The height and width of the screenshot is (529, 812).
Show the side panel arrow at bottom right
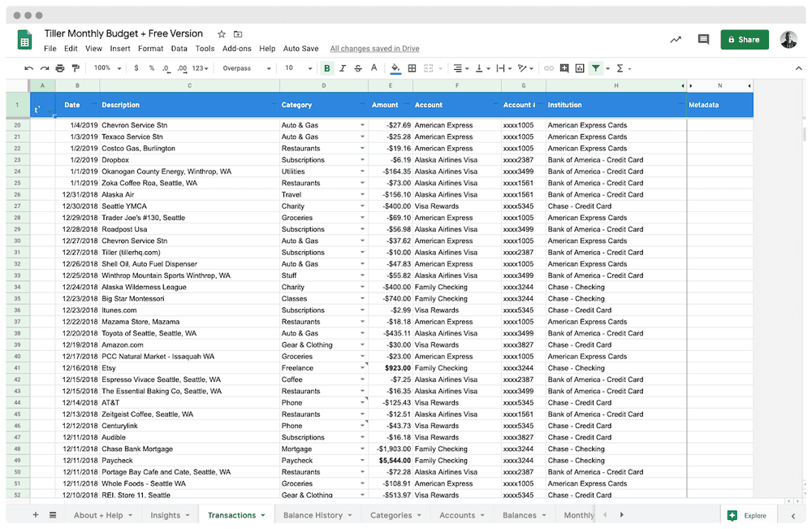click(793, 515)
